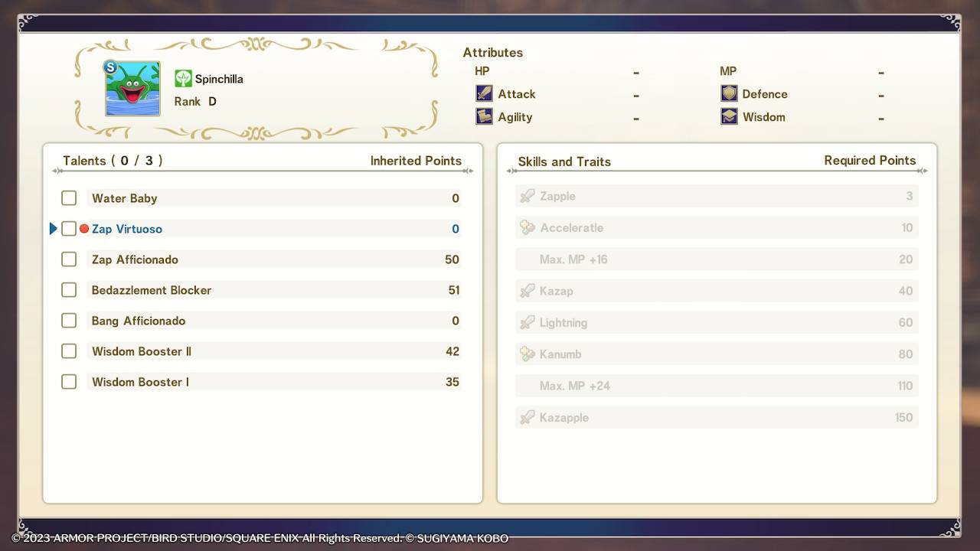Choose the Wisdom Booster I talent name
The height and width of the screenshot is (551, 980).
140,382
